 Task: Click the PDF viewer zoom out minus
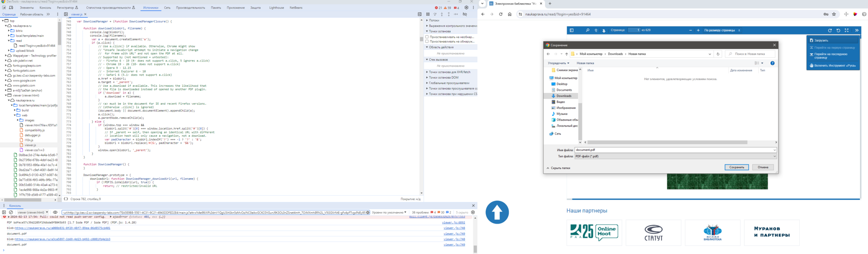[x=690, y=30]
